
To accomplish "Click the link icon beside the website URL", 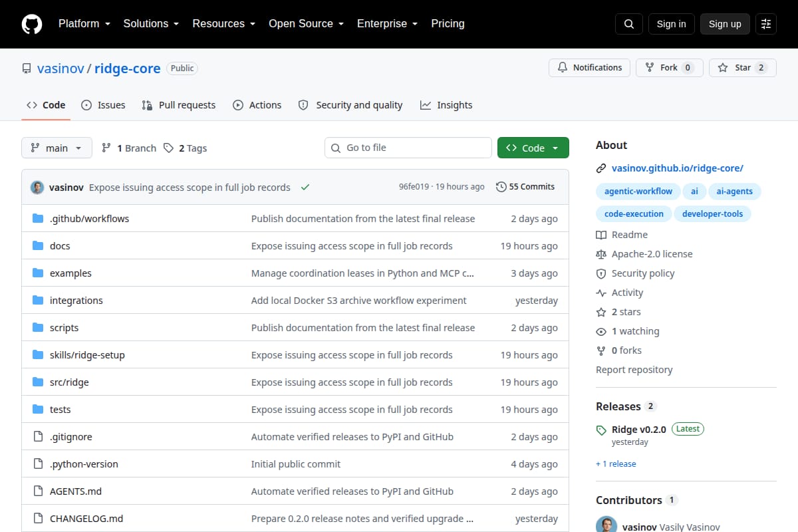I will coord(601,168).
